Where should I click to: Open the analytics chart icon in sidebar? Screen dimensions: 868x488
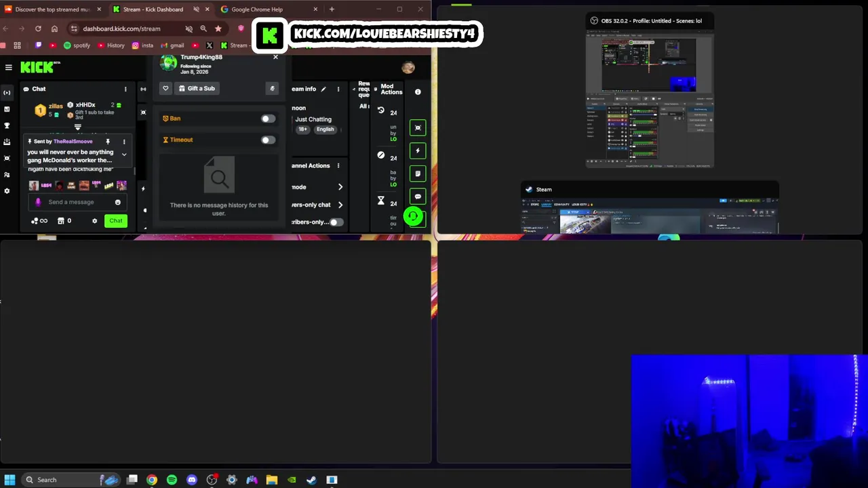pyautogui.click(x=7, y=108)
